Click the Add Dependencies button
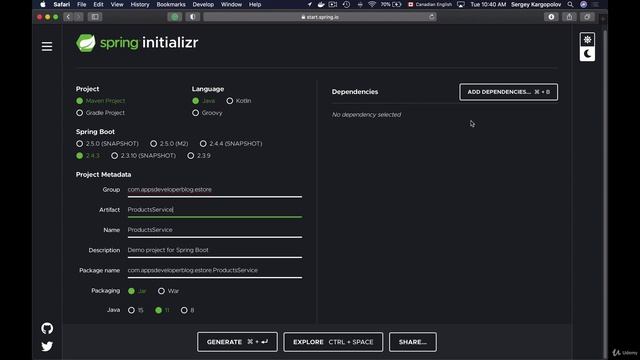 509,92
